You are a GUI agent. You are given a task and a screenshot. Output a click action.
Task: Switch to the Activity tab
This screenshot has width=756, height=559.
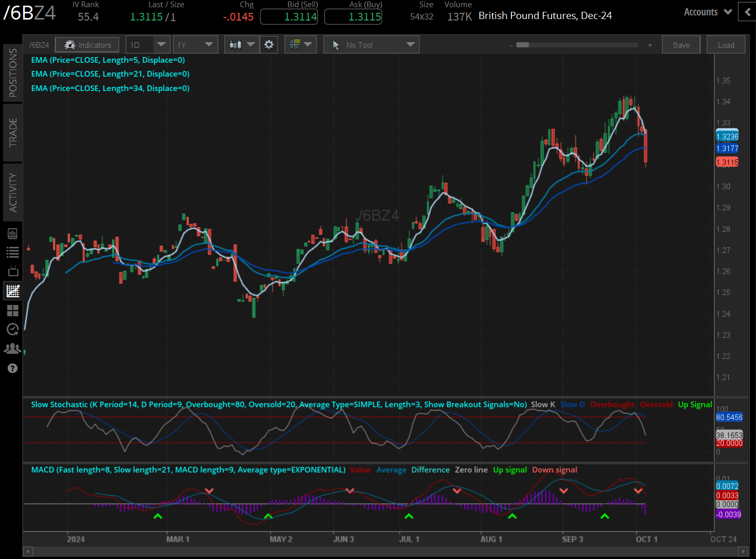(x=13, y=192)
